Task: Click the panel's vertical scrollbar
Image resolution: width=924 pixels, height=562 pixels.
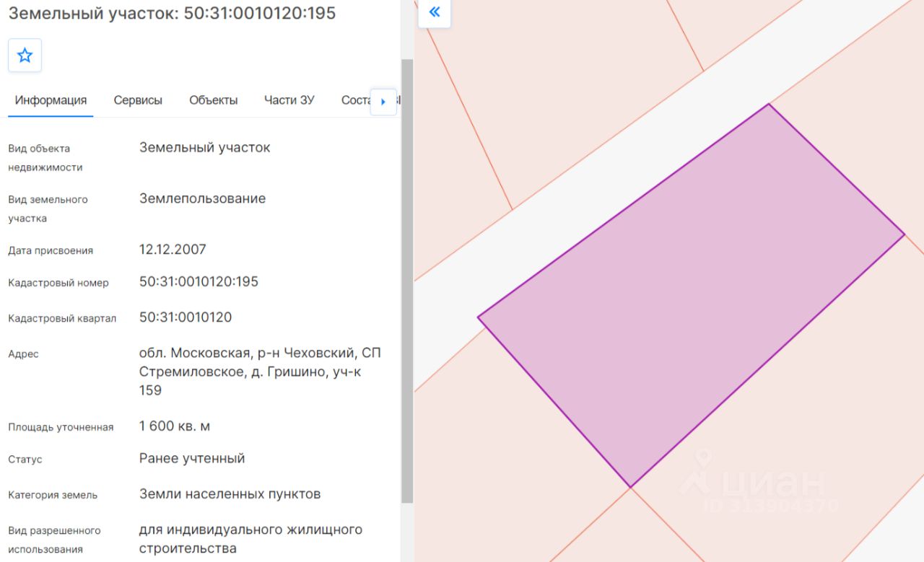Action: (407, 281)
